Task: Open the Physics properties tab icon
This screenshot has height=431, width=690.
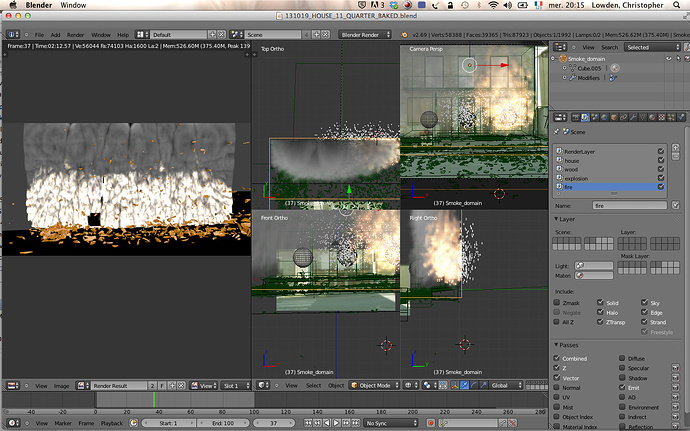Action: coord(681,117)
